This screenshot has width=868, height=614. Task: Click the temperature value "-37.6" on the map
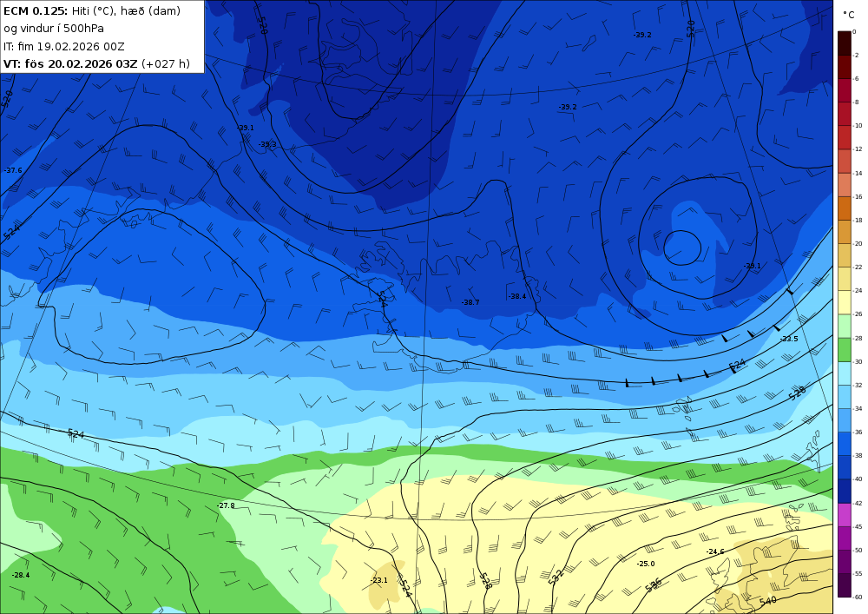point(13,170)
